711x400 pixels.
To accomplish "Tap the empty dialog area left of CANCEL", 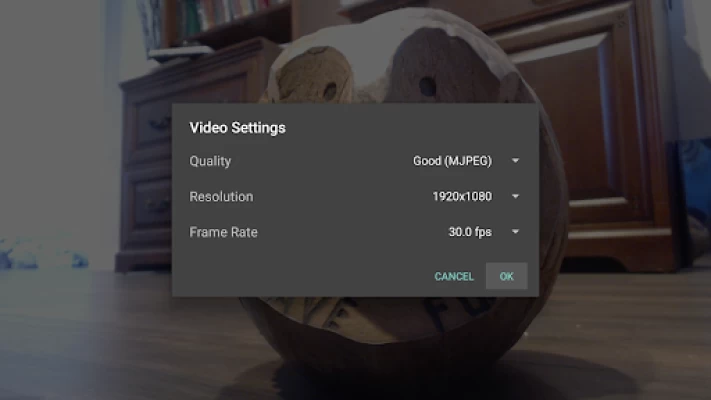I will tap(300, 276).
